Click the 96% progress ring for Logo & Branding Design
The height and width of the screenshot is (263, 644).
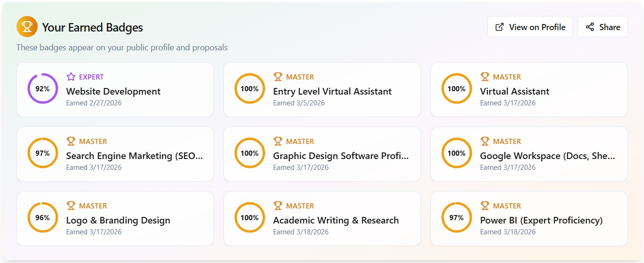tap(43, 217)
